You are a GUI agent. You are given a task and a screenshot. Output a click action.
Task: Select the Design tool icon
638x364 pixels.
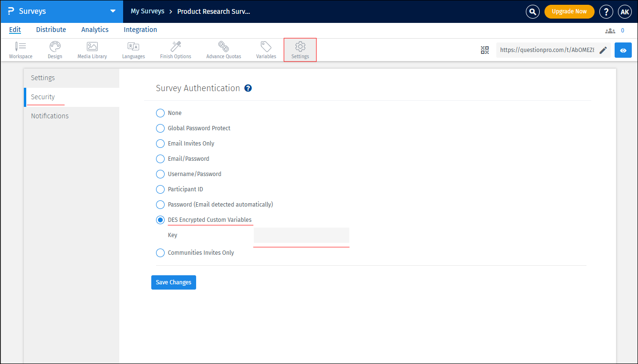point(54,50)
